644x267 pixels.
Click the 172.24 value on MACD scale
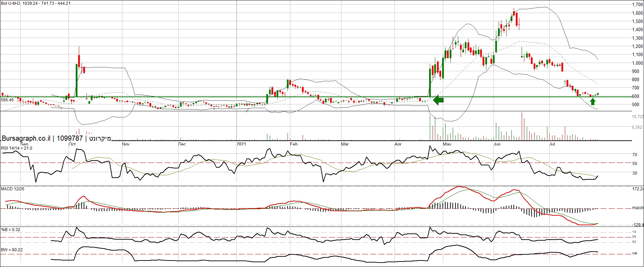(637, 189)
